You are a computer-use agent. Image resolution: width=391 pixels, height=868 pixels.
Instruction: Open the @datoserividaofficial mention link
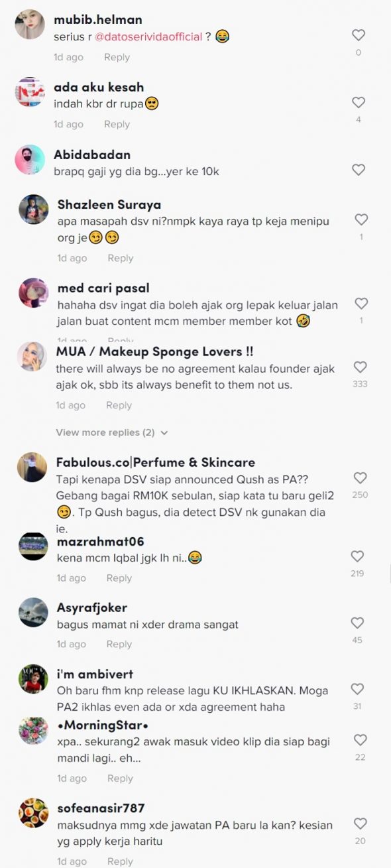148,37
